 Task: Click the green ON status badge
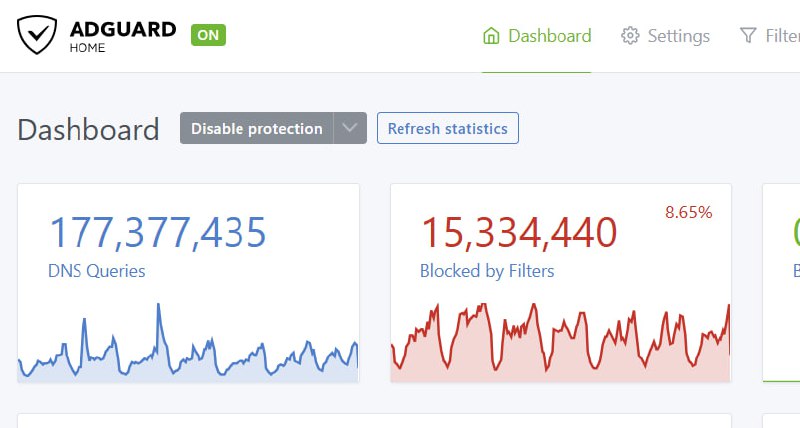click(x=208, y=35)
